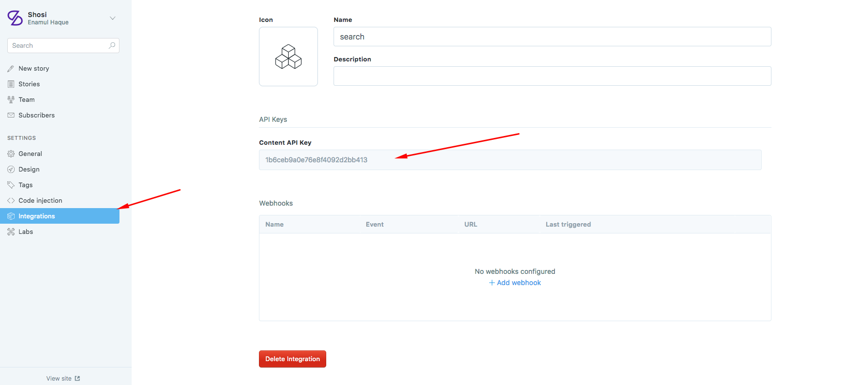The width and height of the screenshot is (868, 385).
Task: Click the Code injection brackets icon
Action: (11, 201)
